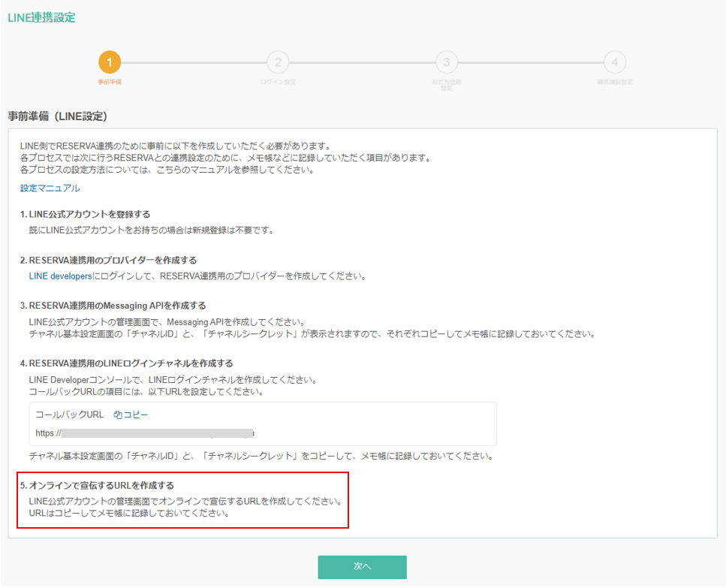Open the 設定マニュアル link
The image size is (726, 588).
point(50,188)
